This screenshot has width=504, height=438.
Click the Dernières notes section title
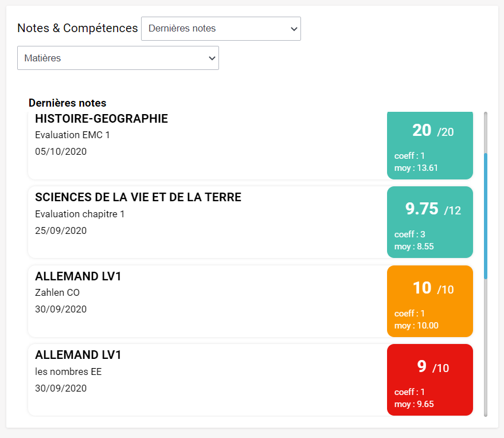[x=67, y=103]
